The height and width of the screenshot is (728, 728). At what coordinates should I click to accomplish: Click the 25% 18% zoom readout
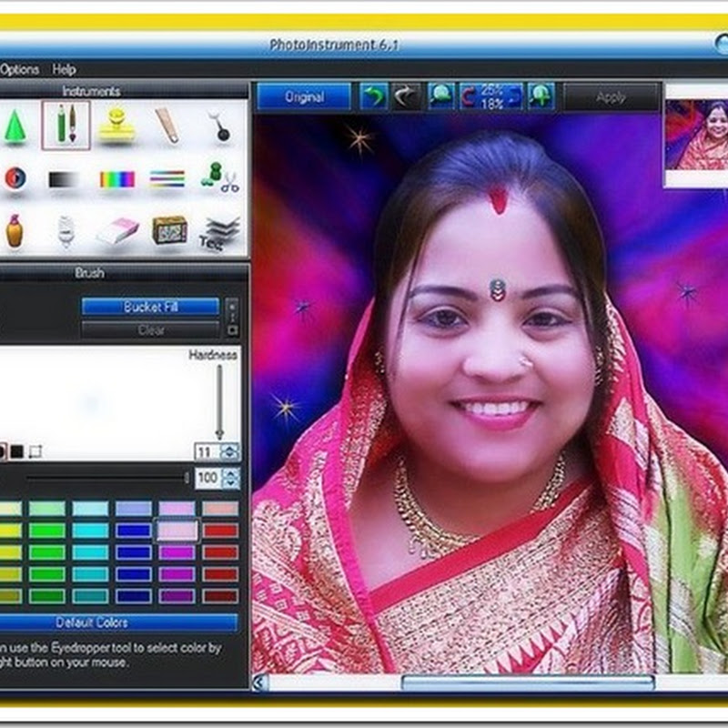tap(491, 96)
